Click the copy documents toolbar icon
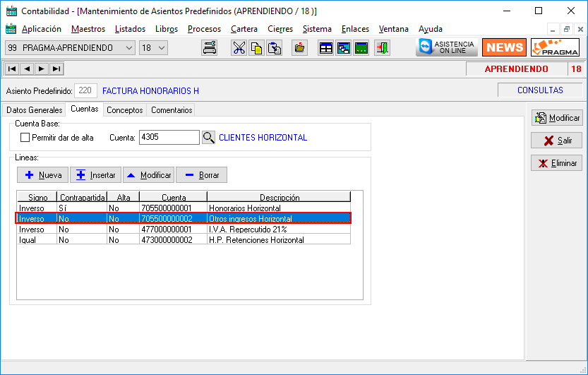This screenshot has height=375, width=588. [256, 48]
